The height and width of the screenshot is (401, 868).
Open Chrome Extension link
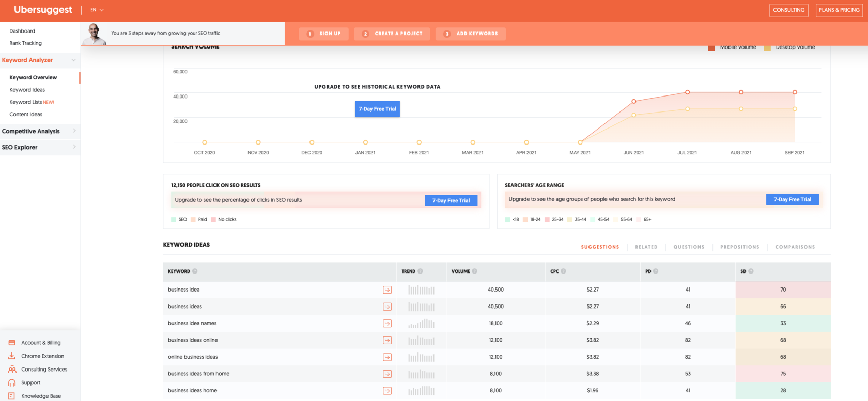pos(43,356)
